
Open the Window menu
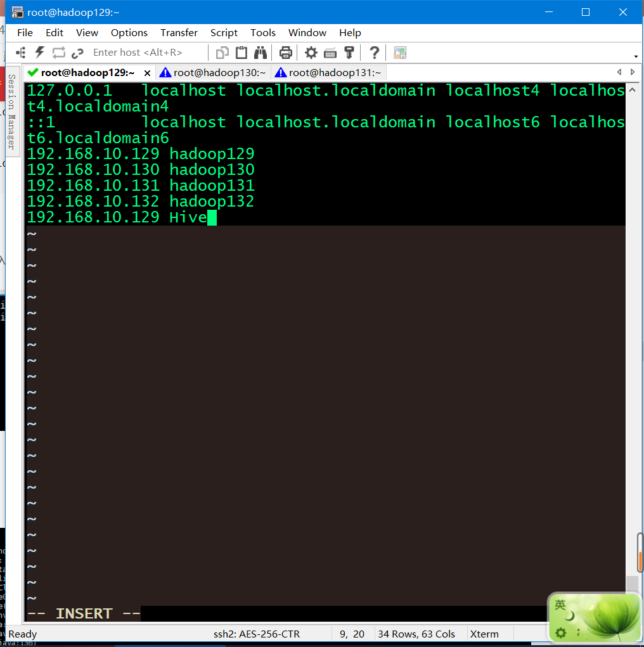click(x=307, y=32)
